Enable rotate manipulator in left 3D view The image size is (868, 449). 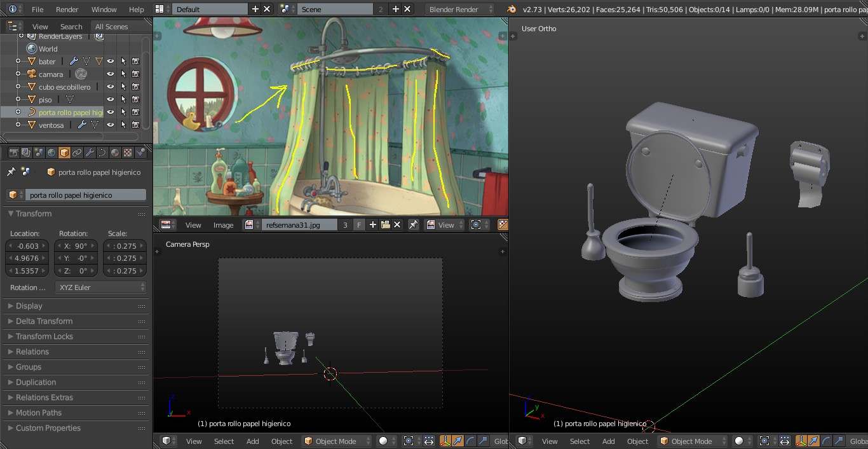(470, 441)
